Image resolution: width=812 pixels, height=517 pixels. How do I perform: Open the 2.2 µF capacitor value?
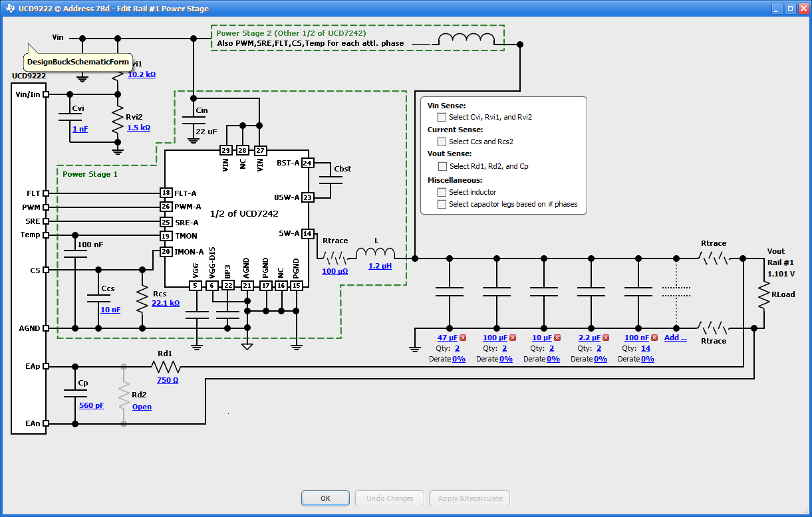tap(589, 338)
